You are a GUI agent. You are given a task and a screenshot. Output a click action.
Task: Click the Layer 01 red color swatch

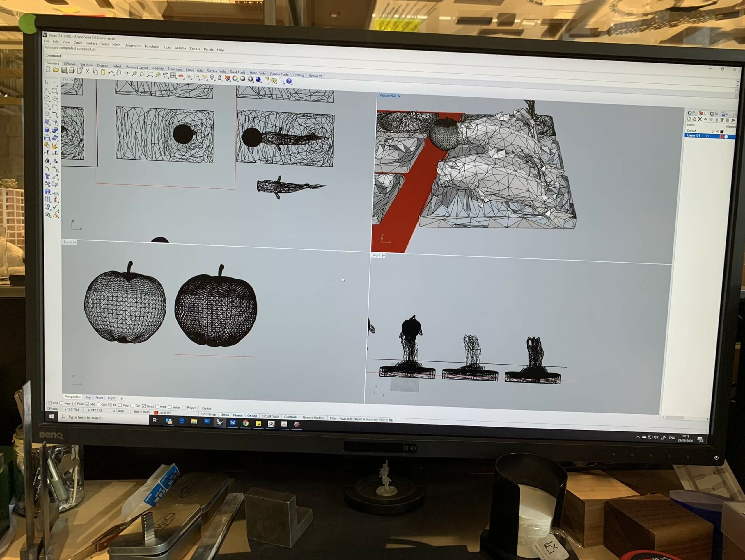pyautogui.click(x=721, y=137)
